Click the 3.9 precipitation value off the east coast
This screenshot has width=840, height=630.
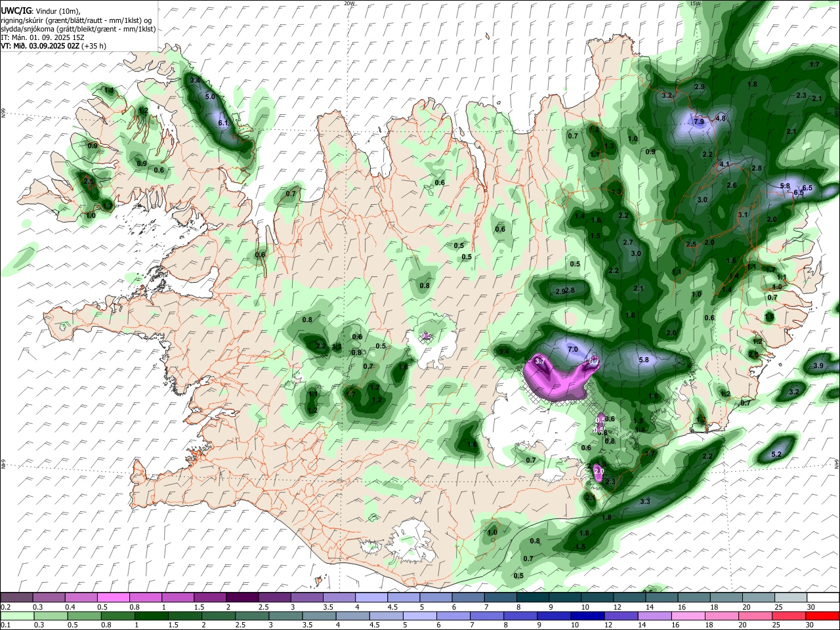[x=818, y=366]
